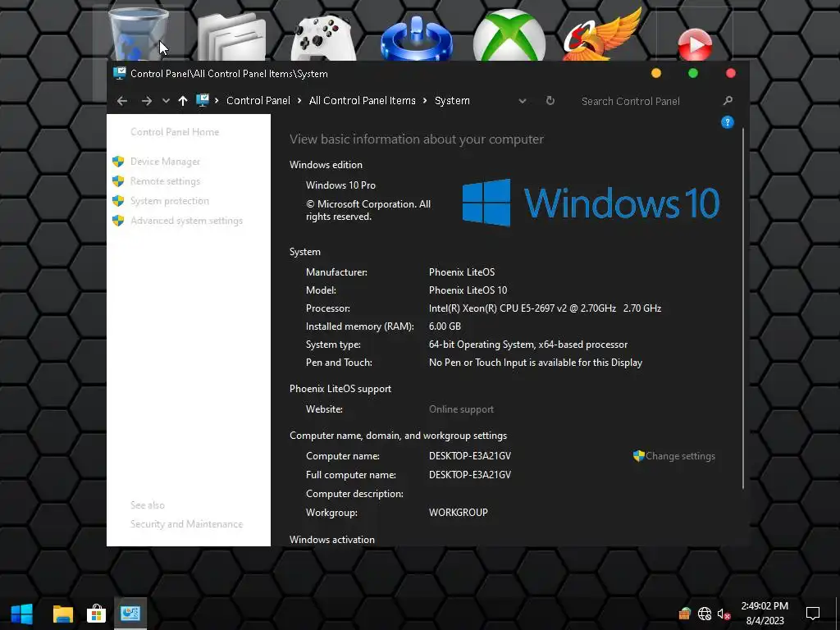Click the System window title bar icon
This screenshot has width=840, height=630.
tap(120, 73)
